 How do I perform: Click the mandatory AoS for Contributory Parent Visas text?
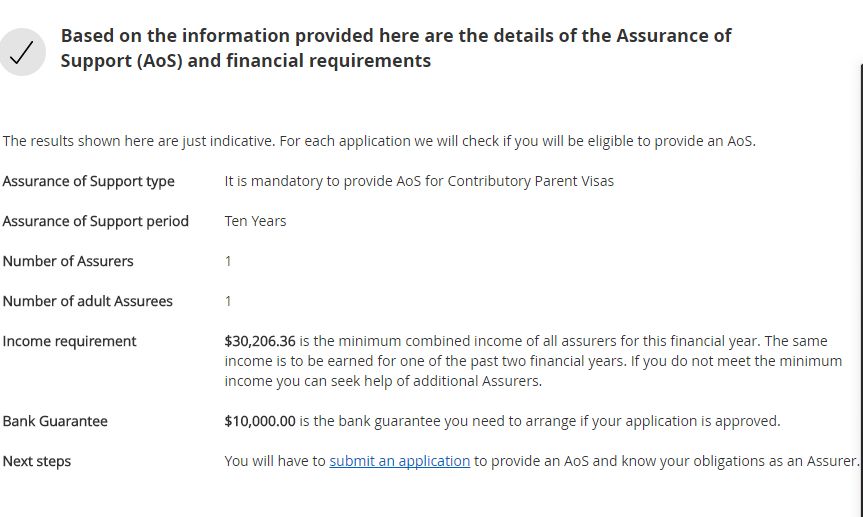click(x=419, y=181)
